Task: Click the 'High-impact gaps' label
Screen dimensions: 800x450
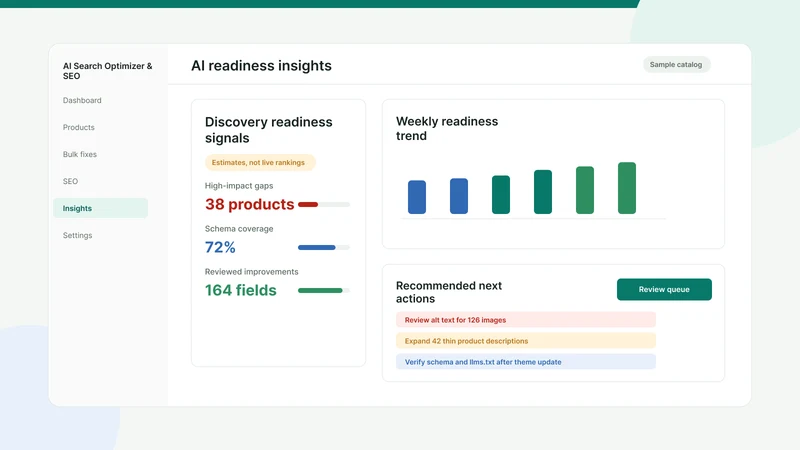Action: (x=239, y=186)
